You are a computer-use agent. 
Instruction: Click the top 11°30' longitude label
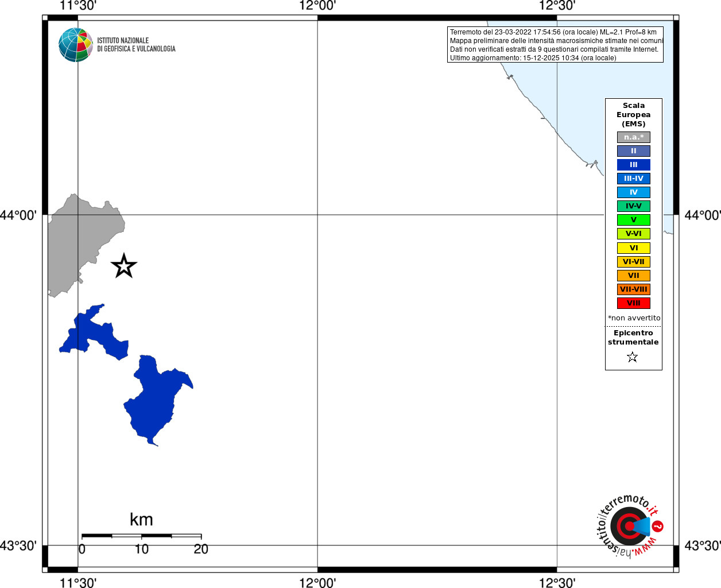(x=78, y=6)
